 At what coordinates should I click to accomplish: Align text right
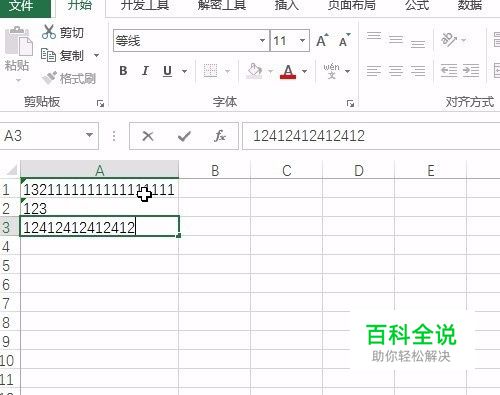click(x=418, y=71)
